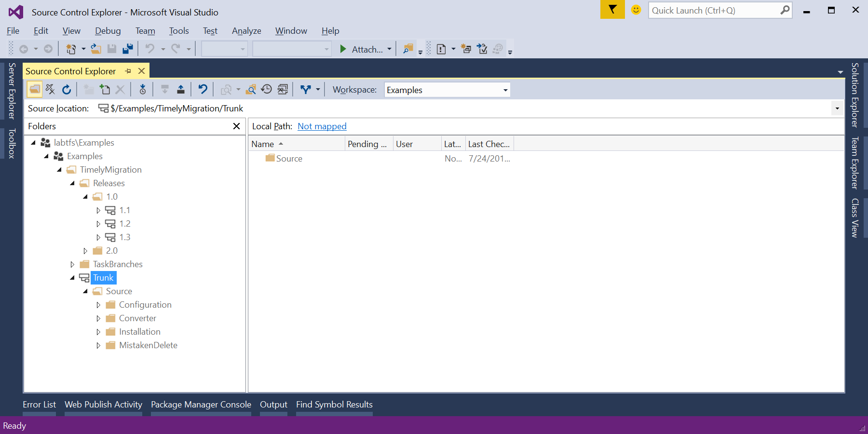Click the feedback filter notification icon

[x=612, y=9]
